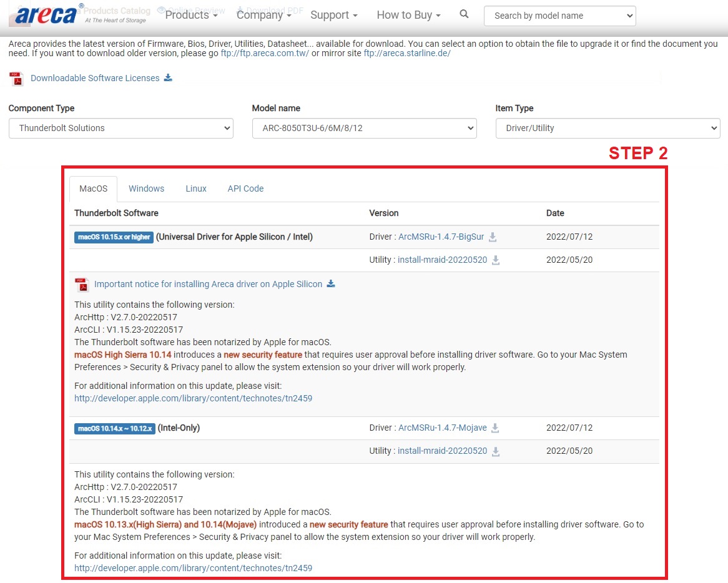Switch to the Linux tab
Viewport: 728px width, 583px height.
point(196,189)
